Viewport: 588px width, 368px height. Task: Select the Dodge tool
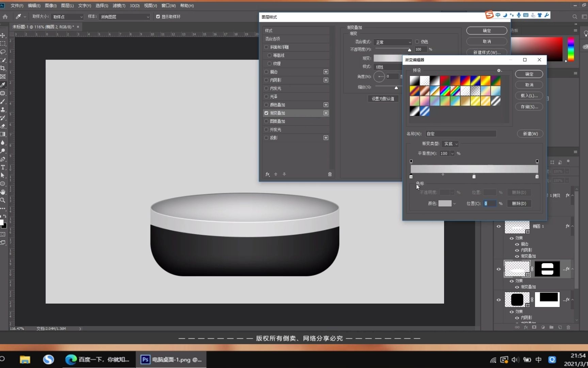(3, 151)
